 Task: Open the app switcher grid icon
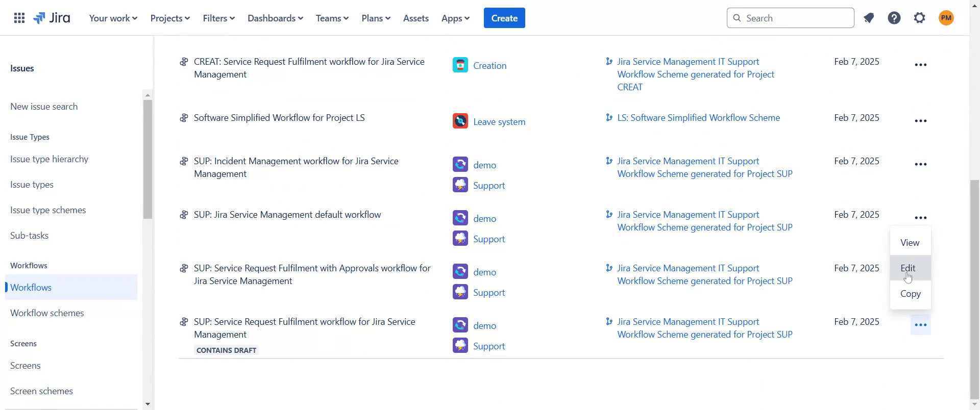pos(19,18)
